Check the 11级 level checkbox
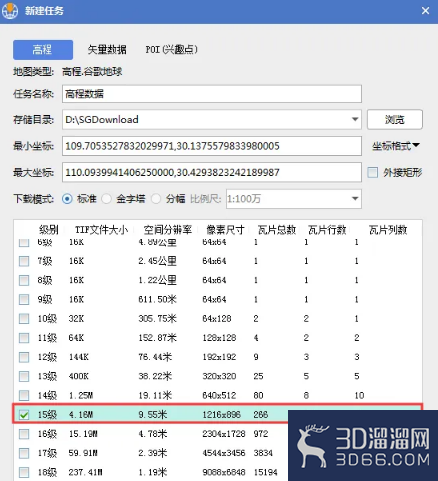This screenshot has height=481, width=438. click(24, 338)
